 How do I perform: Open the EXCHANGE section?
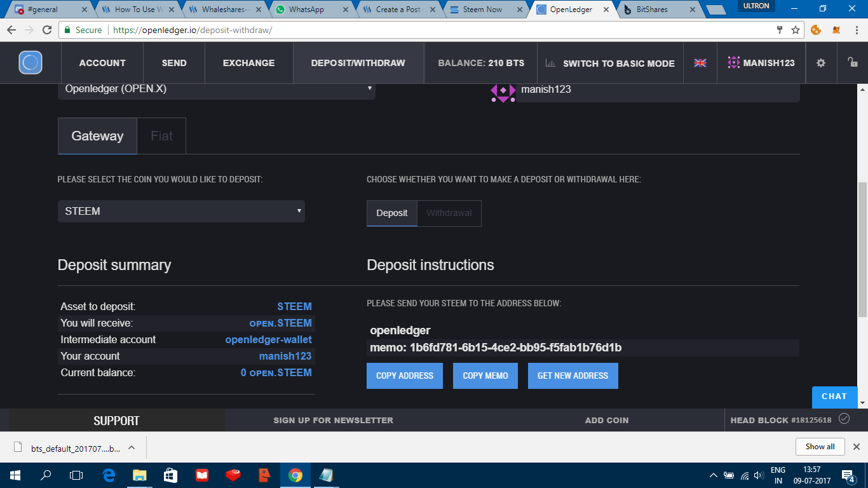tap(249, 63)
